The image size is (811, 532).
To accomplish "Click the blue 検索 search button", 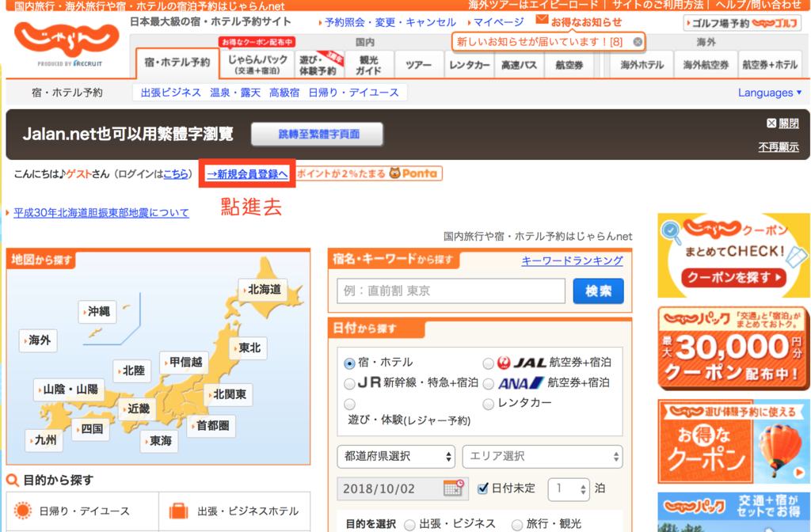I will pos(598,291).
